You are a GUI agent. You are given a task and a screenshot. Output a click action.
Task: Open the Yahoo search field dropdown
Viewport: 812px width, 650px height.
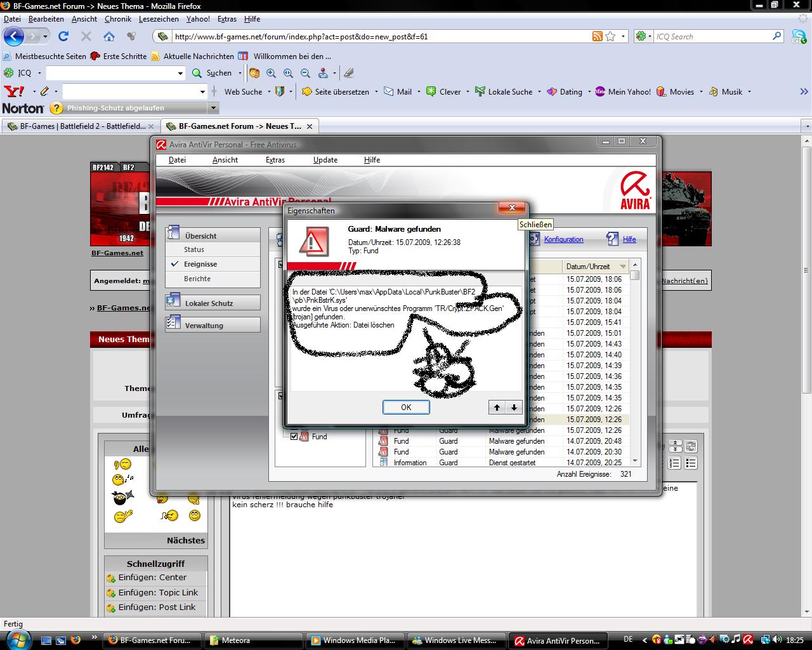(x=202, y=91)
